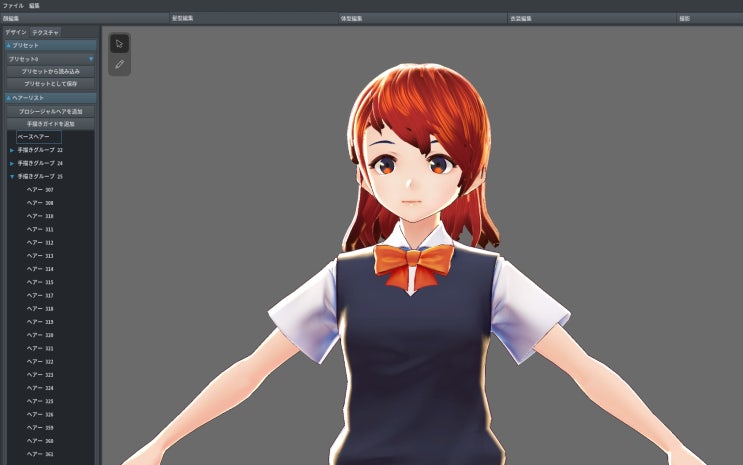Open the ファイル menu
This screenshot has width=743, height=465.
coord(13,6)
